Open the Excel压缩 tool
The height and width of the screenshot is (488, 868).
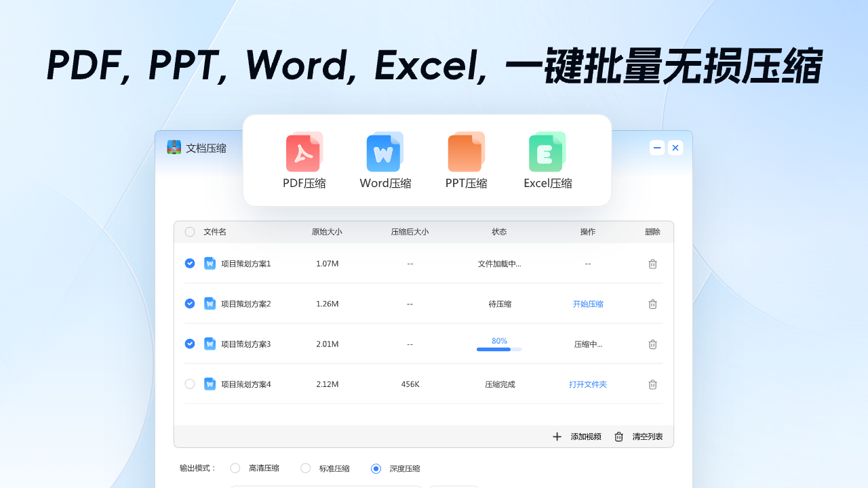click(547, 151)
